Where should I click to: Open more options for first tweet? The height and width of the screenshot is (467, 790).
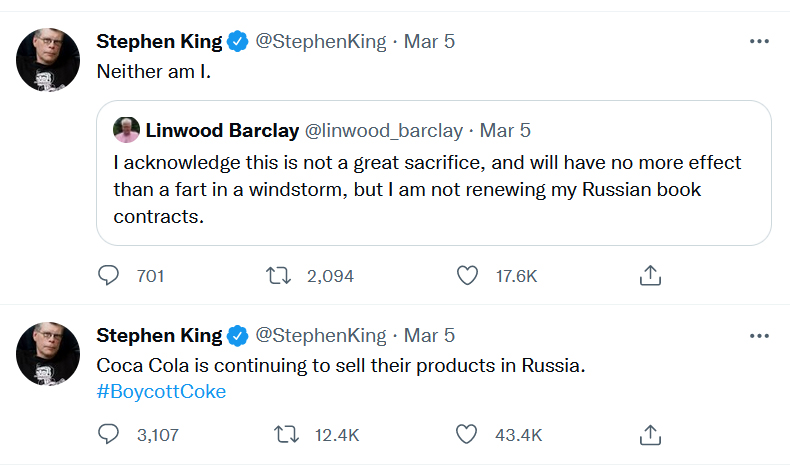click(759, 42)
